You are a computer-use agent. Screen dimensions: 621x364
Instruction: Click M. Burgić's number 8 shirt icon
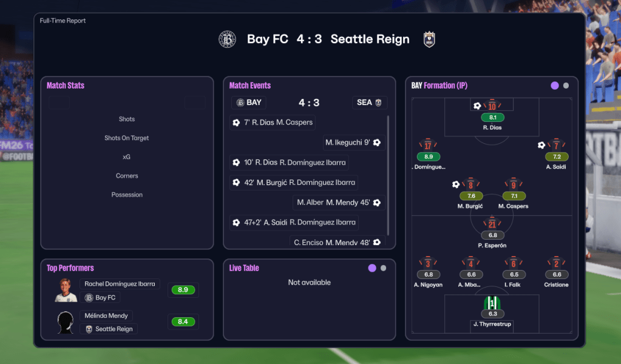click(x=470, y=185)
